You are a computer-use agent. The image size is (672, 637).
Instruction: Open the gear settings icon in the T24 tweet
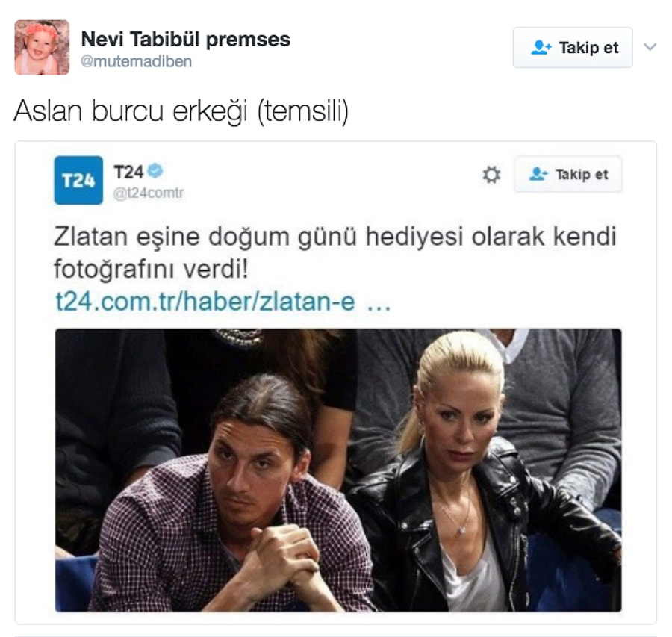(x=491, y=175)
